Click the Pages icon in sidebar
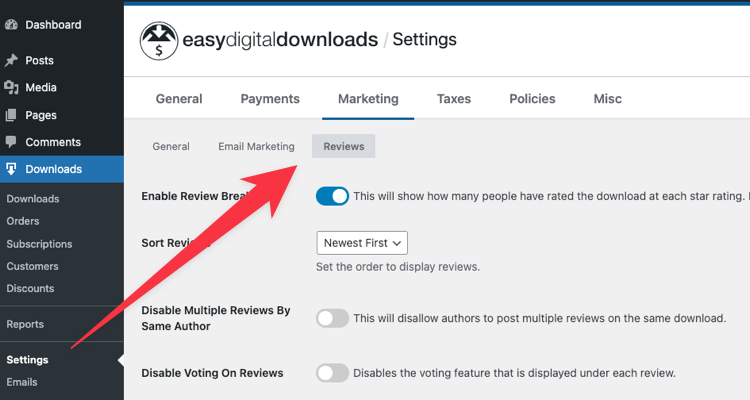The image size is (750, 400). click(x=11, y=115)
